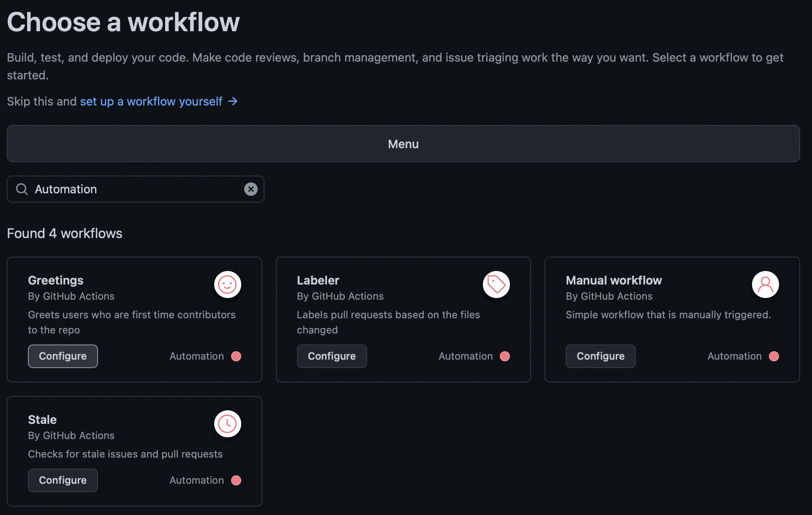
Task: Click the clock icon on the Stale card
Action: tap(227, 424)
